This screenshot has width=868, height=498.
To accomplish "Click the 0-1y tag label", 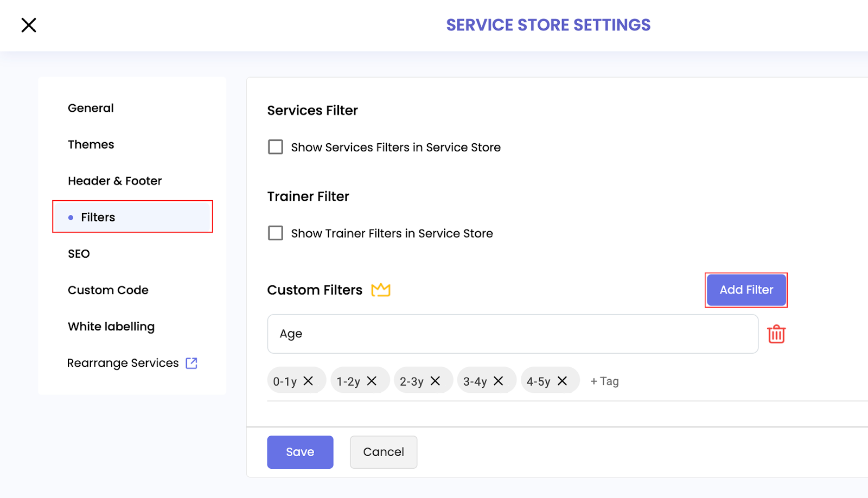I will coord(285,381).
